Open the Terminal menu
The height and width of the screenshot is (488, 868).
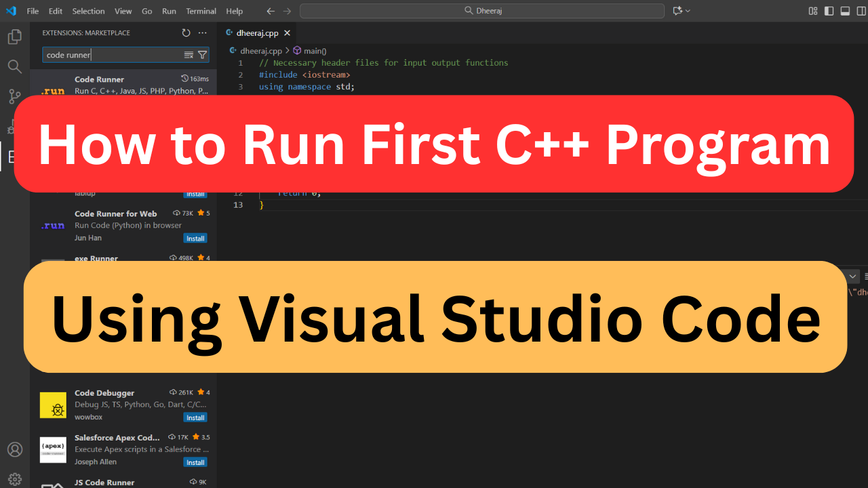tap(201, 11)
